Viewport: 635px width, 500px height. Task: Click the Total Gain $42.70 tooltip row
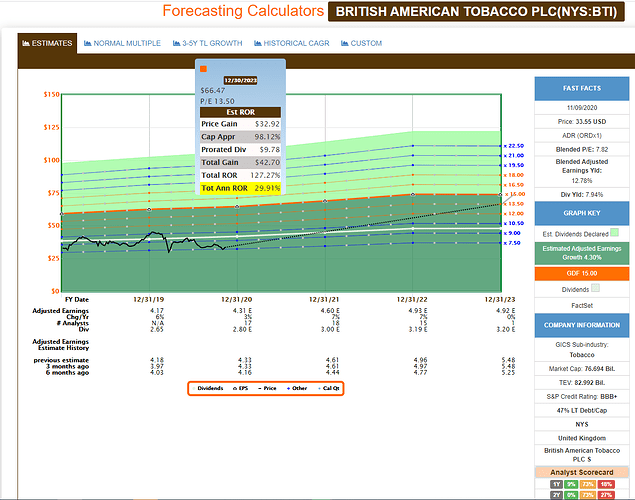coord(241,162)
